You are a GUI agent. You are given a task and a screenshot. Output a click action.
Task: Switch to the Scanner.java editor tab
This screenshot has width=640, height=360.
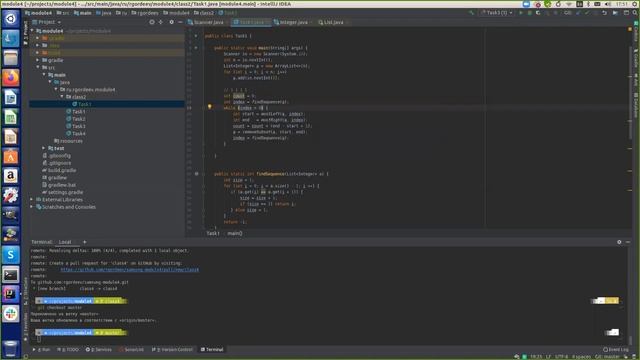coord(208,22)
